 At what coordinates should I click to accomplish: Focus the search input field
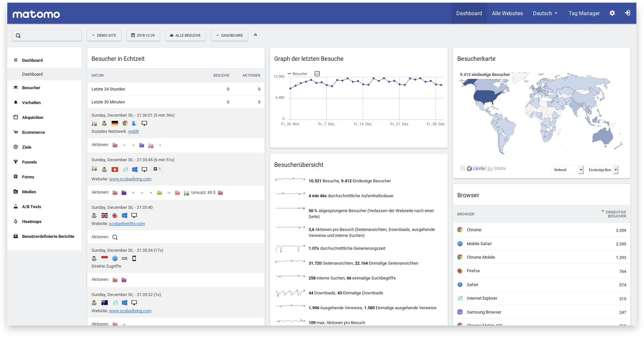pyautogui.click(x=47, y=35)
